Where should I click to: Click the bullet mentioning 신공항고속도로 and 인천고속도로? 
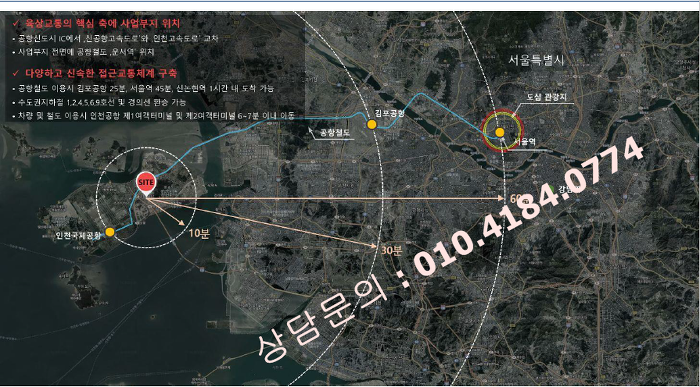coord(115,39)
